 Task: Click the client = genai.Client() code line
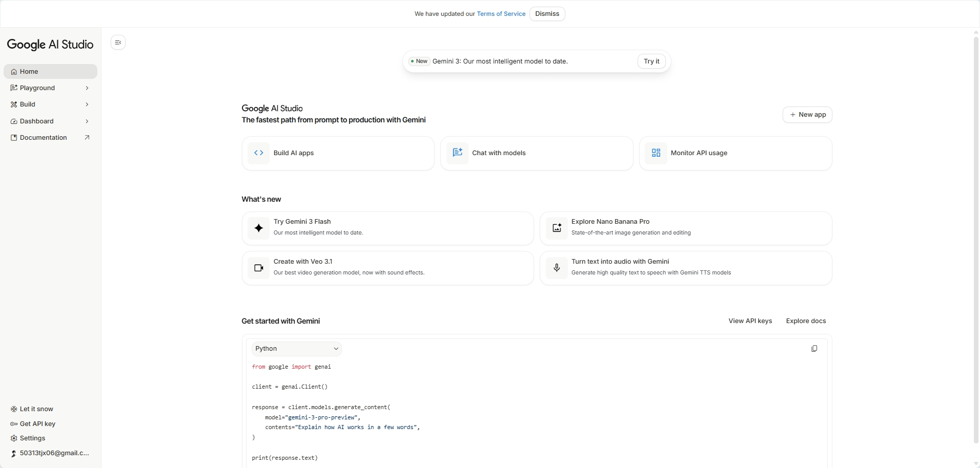click(290, 387)
